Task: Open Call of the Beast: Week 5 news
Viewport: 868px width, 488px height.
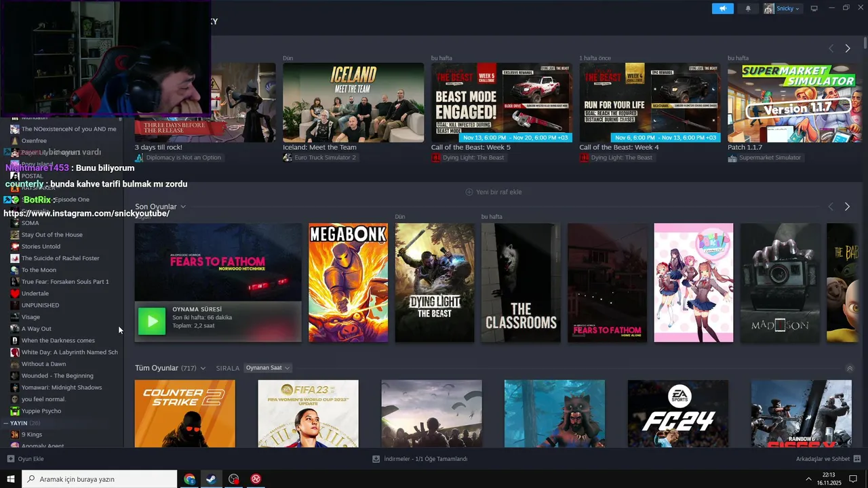Action: tap(502, 102)
